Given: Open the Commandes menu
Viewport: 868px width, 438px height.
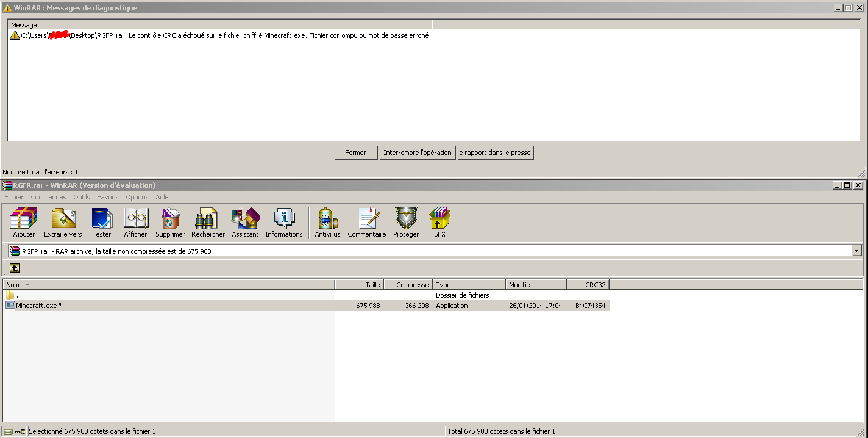Looking at the screenshot, I should [x=49, y=197].
